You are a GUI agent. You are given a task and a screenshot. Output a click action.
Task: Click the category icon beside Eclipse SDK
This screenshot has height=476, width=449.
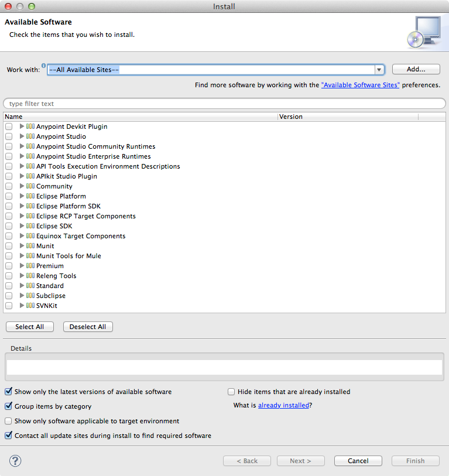(30, 226)
